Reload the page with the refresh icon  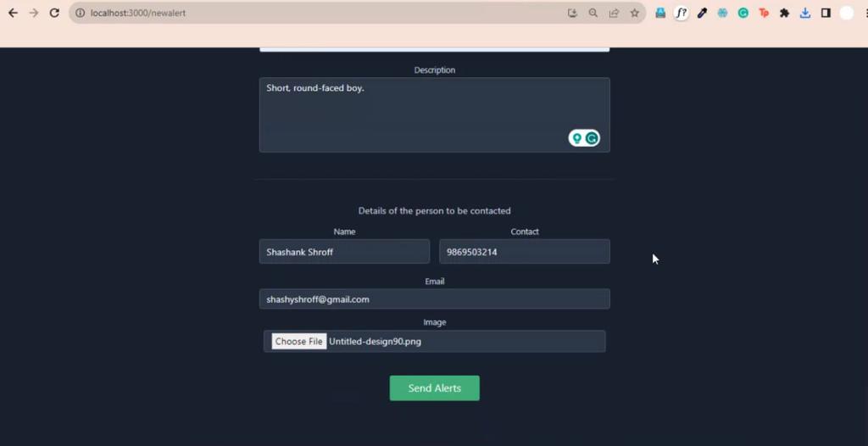[54, 13]
